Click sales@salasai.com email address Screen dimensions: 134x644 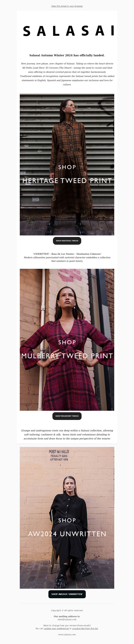click(x=67, y=620)
